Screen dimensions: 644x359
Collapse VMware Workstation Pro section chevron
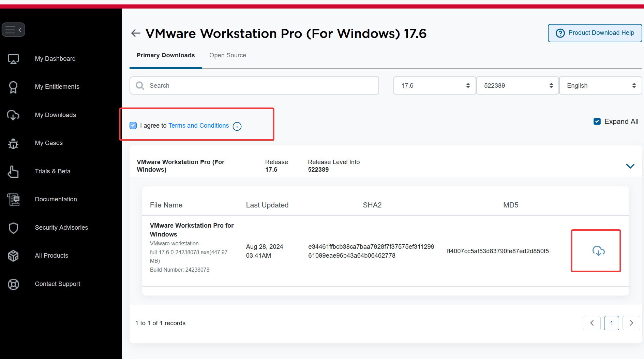point(630,166)
